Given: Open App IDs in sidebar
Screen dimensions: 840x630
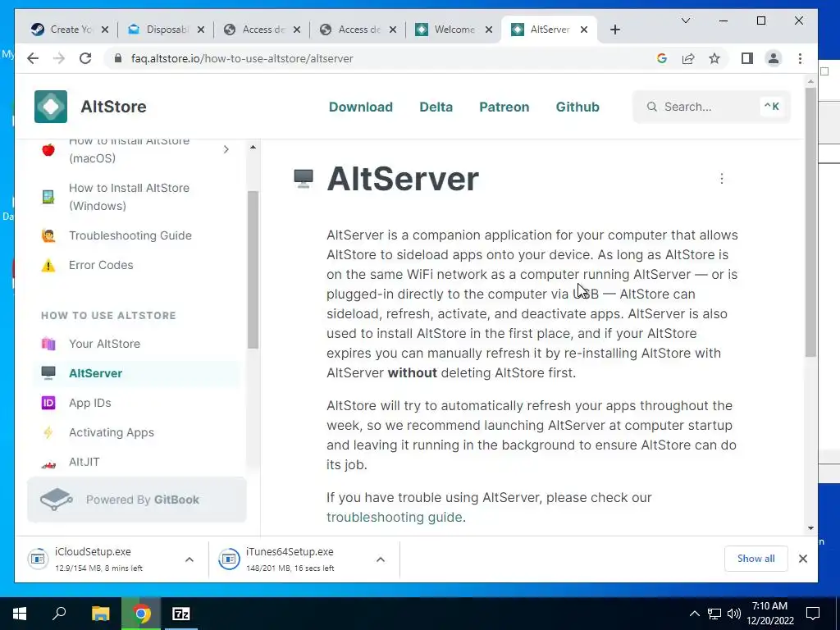Looking at the screenshot, I should 90,403.
